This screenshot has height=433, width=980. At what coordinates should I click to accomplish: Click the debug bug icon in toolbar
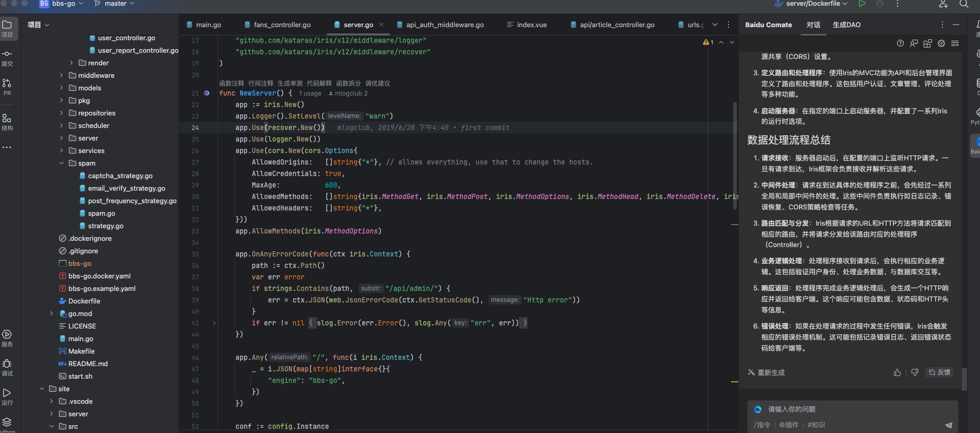[x=880, y=4]
